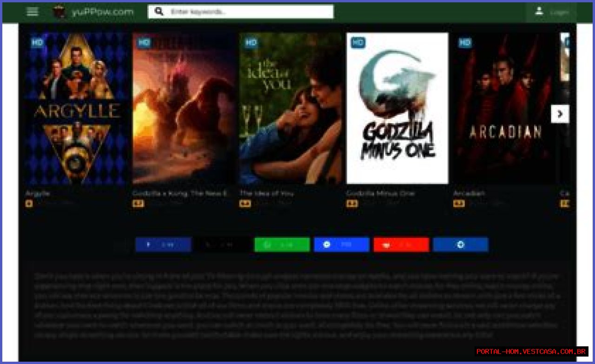This screenshot has height=364, width=595.
Task: Click the last dark-blue share button
Action: click(x=460, y=245)
